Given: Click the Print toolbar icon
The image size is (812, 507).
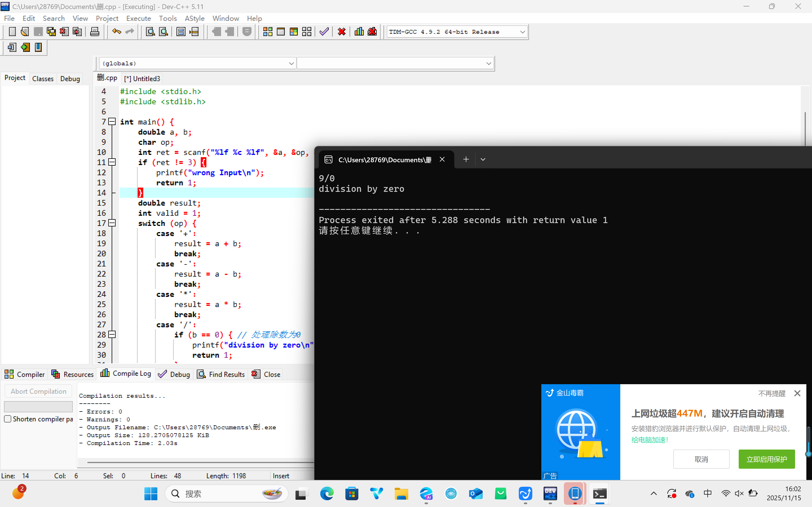Looking at the screenshot, I should [95, 32].
